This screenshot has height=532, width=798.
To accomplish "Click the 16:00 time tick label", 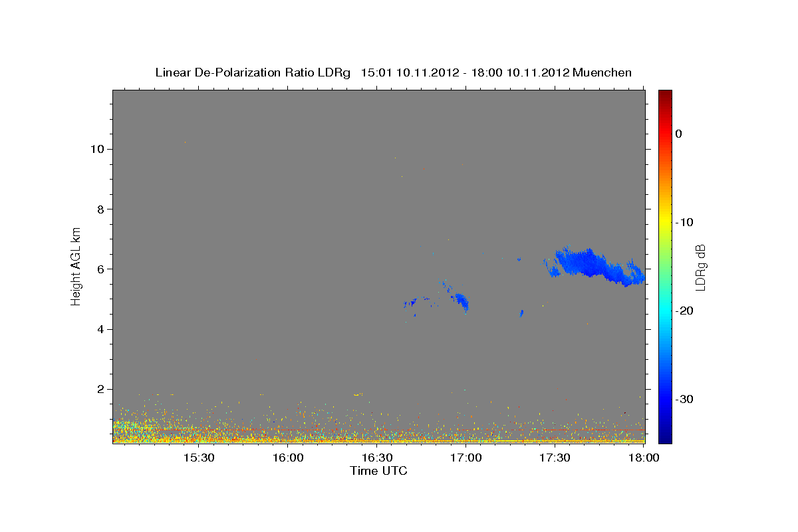I will [x=288, y=458].
